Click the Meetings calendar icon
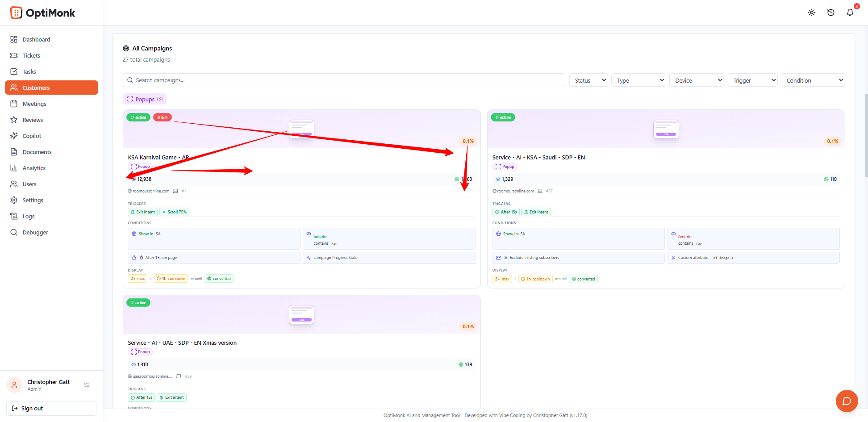 tap(14, 104)
